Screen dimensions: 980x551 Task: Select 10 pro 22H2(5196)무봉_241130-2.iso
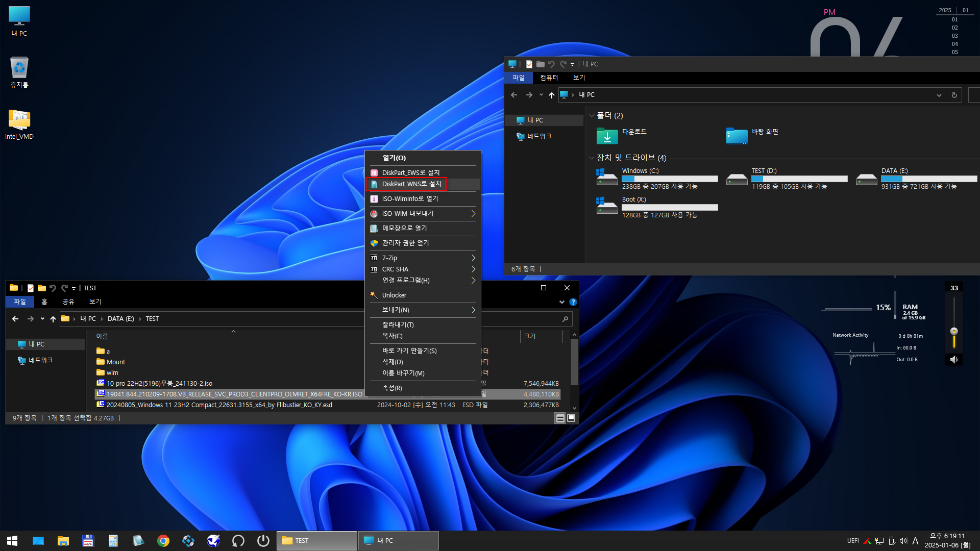[x=159, y=384]
